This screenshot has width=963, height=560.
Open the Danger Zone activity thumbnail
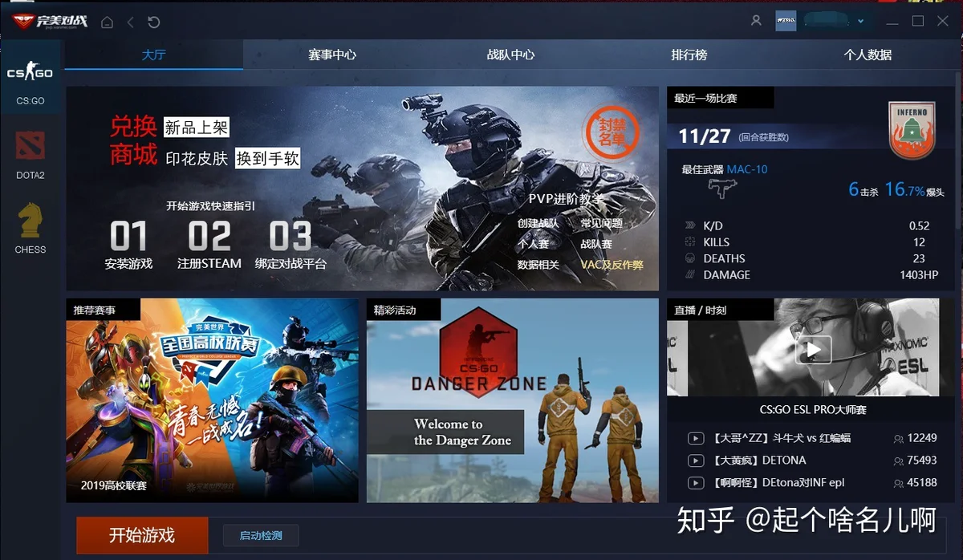(513, 400)
